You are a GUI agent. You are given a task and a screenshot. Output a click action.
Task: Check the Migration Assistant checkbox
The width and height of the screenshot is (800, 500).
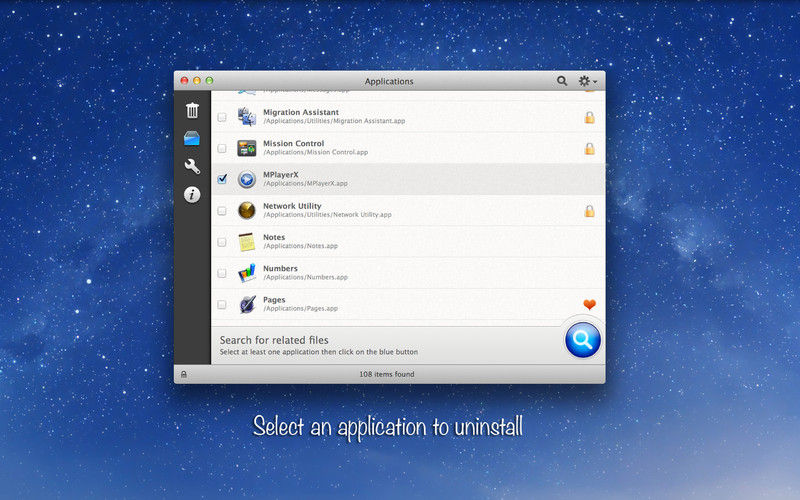[x=222, y=117]
